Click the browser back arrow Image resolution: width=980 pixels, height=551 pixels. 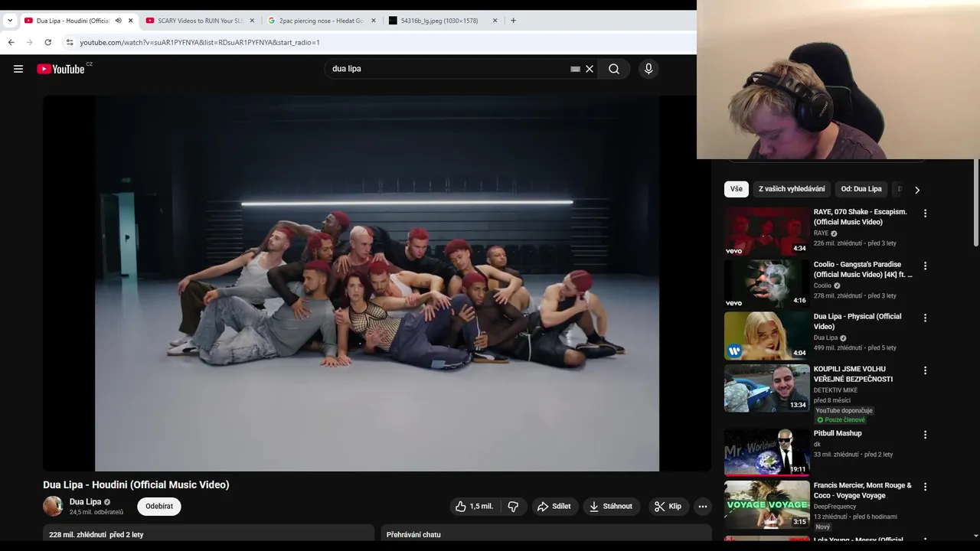pos(11,42)
